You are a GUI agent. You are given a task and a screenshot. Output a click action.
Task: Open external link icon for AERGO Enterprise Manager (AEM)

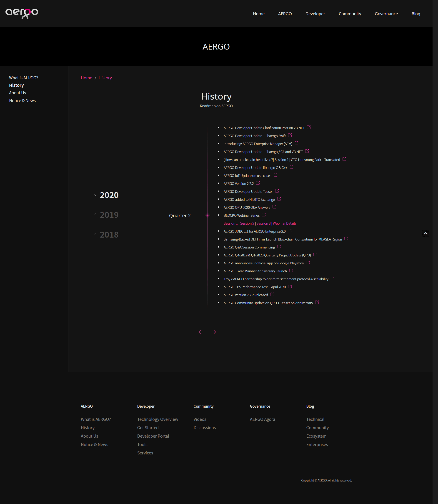[296, 143]
